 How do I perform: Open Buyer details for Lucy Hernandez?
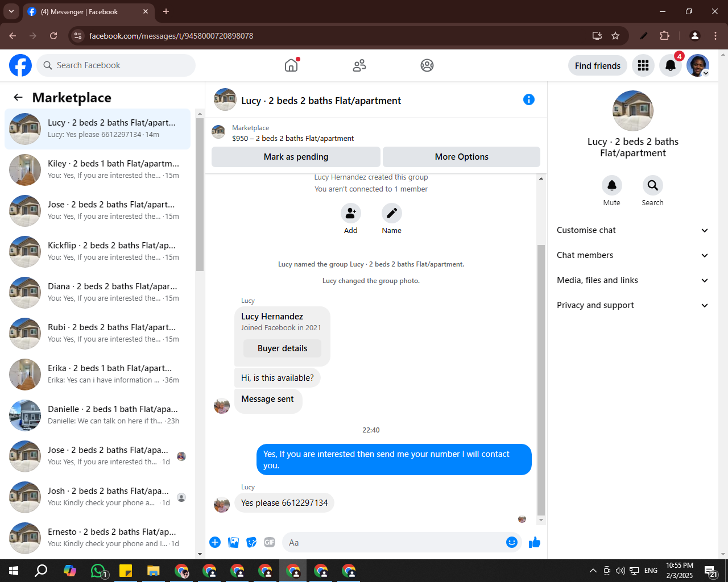pos(282,348)
